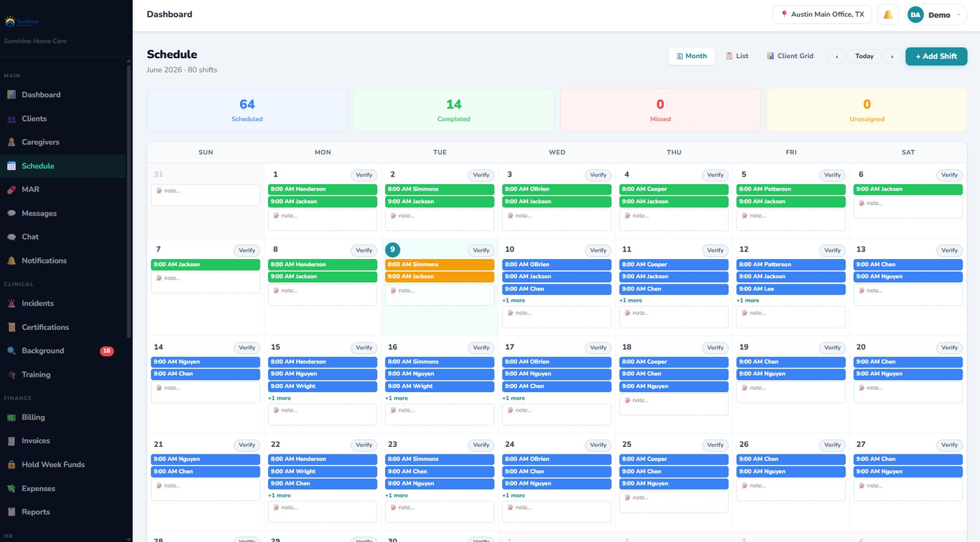Open the Notifications bell in sidebar
Screen dimensions: 980x542
coord(11,260)
